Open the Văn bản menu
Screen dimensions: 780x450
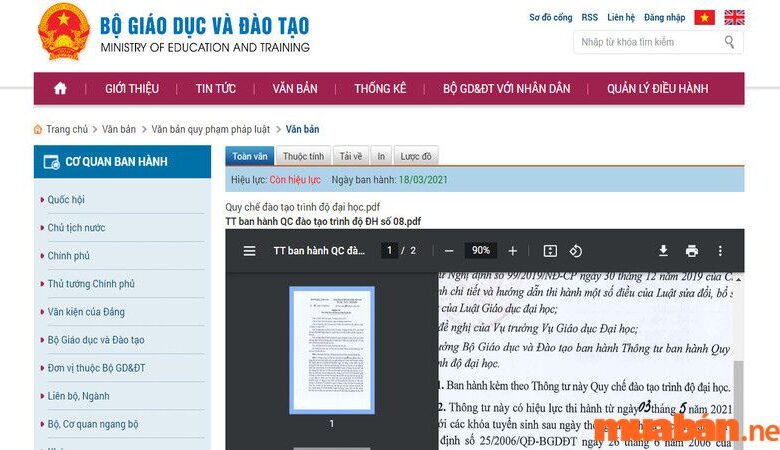pos(294,89)
